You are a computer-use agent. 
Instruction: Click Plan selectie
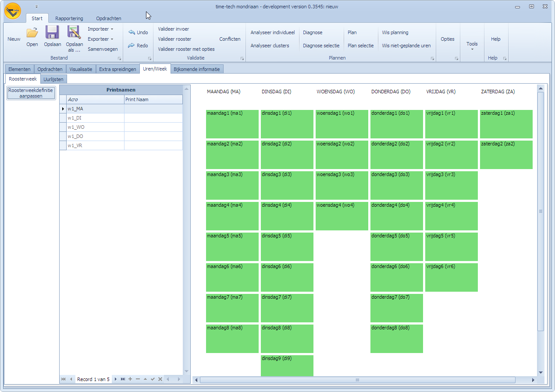pyautogui.click(x=360, y=46)
